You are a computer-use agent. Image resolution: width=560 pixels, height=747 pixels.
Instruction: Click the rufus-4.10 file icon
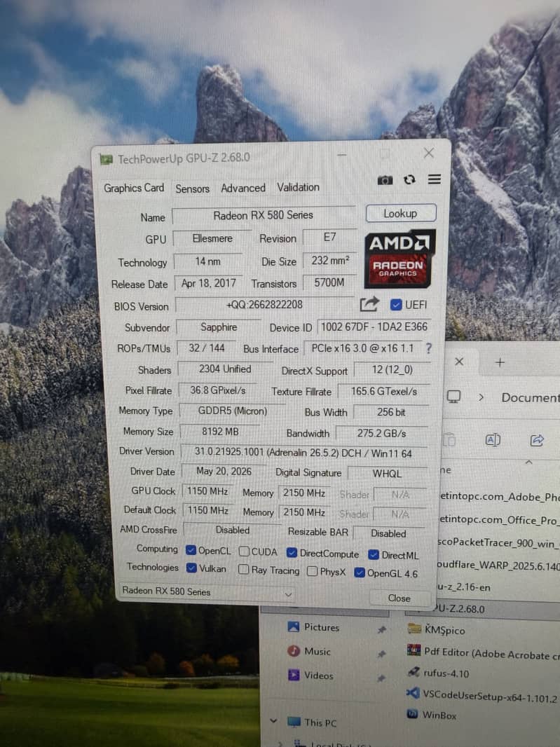click(x=414, y=672)
